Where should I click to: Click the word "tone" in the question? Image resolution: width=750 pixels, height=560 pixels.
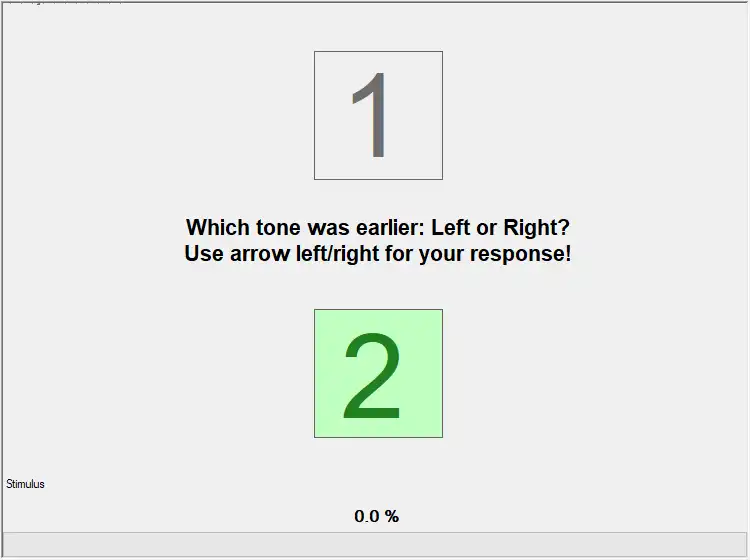tap(273, 228)
